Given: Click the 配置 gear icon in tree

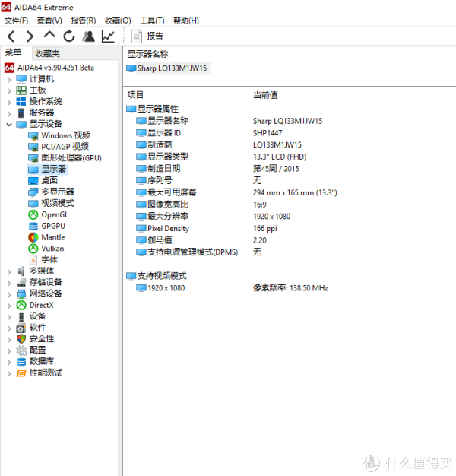Looking at the screenshot, I should (x=21, y=351).
